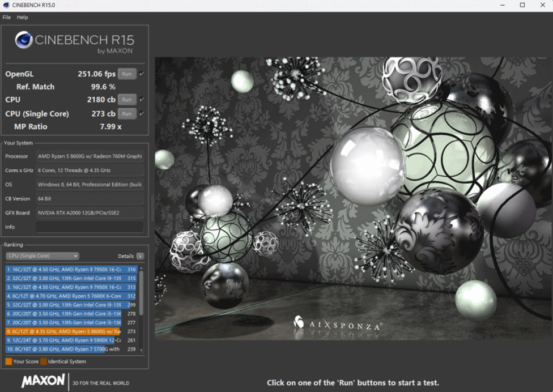
Task: Toggle the CPU test checkbox
Action: 142,99
